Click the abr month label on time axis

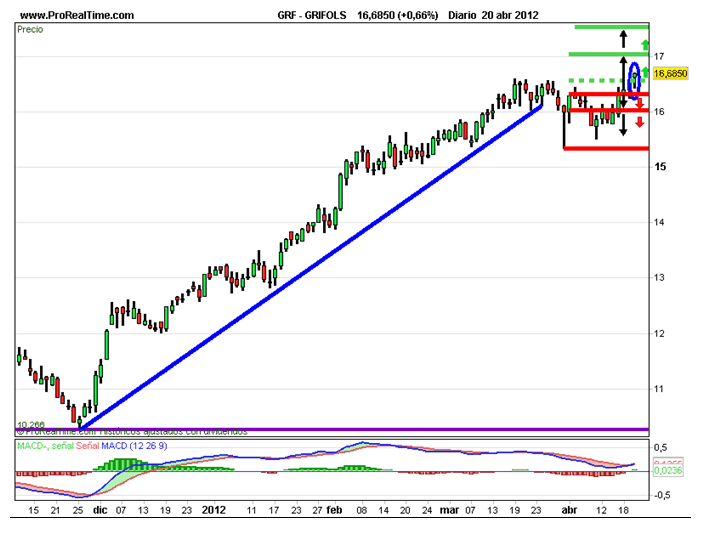coord(569,510)
